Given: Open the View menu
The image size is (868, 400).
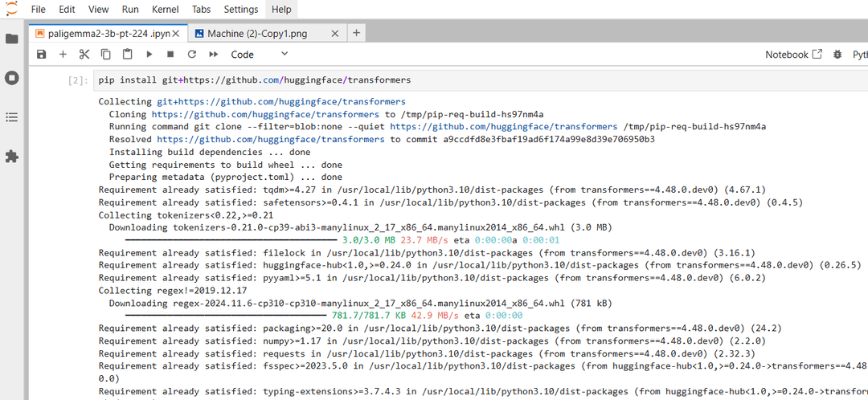Looking at the screenshot, I should pyautogui.click(x=99, y=10).
